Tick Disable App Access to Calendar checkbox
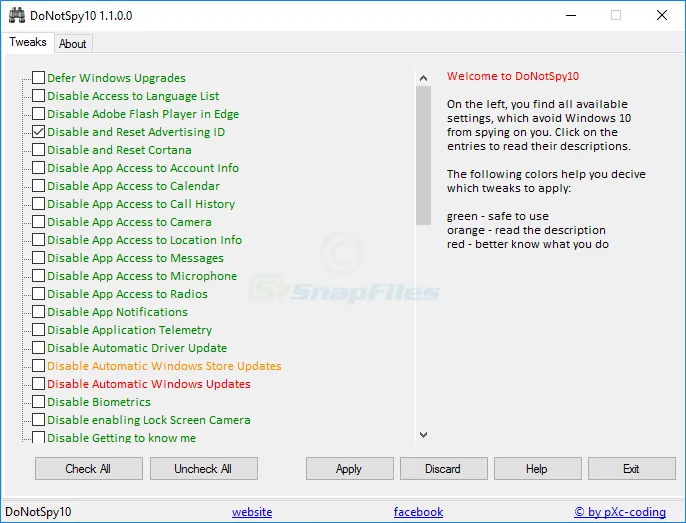This screenshot has width=686, height=523. [38, 185]
